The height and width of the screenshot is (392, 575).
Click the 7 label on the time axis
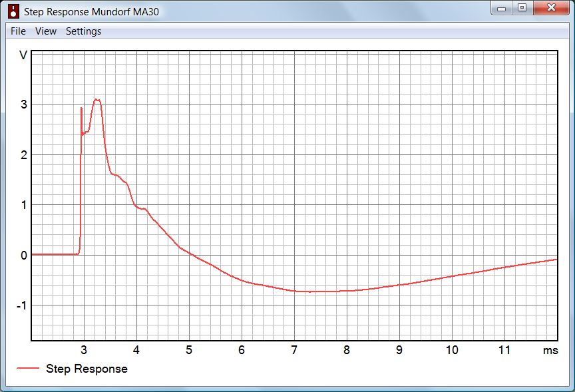[x=294, y=350]
